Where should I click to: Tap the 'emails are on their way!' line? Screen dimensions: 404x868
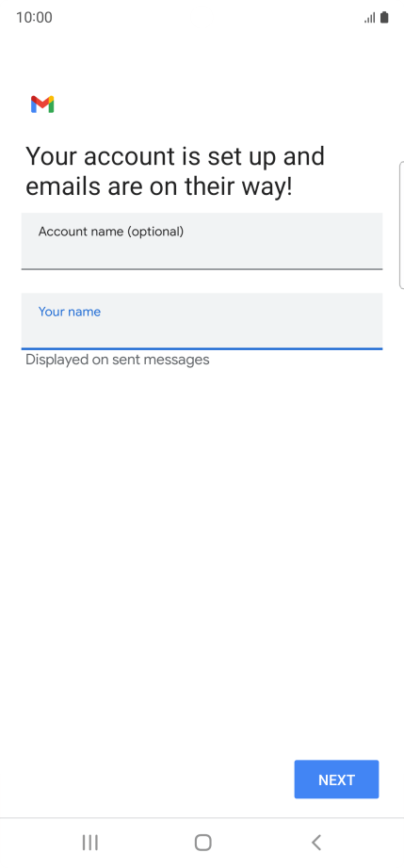point(159,187)
